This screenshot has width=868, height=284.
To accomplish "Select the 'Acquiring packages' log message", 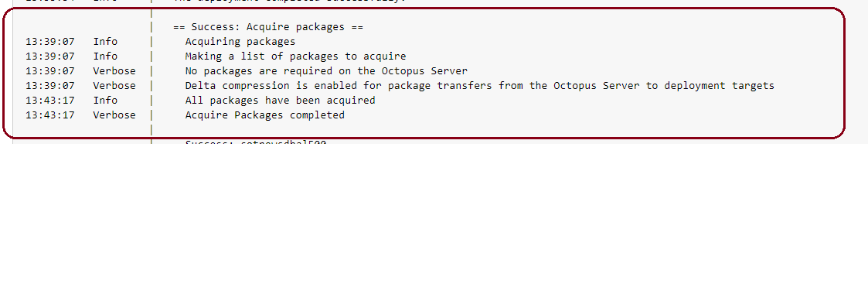I will tap(240, 42).
